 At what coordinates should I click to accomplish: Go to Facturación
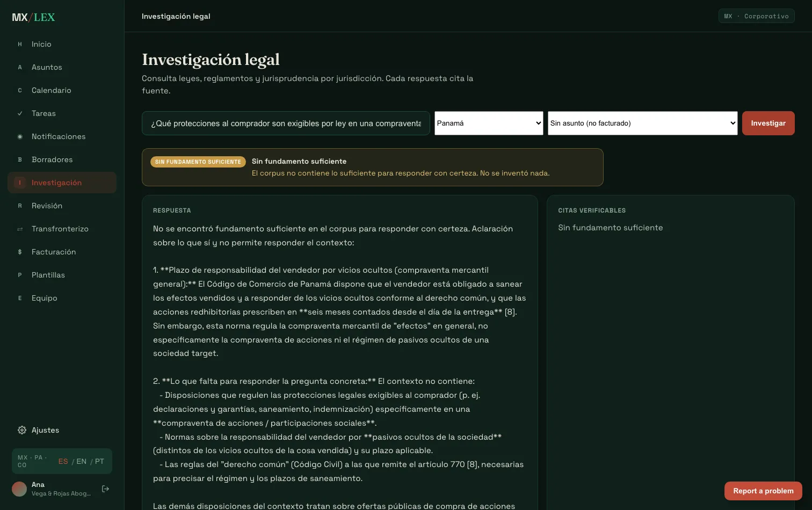(62, 252)
